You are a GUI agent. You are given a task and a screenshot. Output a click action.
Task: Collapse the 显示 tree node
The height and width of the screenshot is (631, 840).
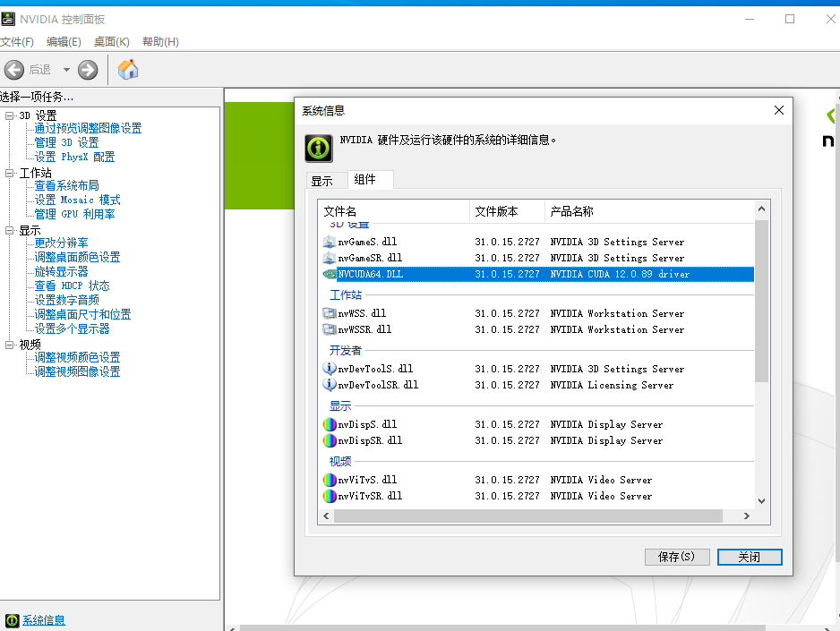coord(9,230)
